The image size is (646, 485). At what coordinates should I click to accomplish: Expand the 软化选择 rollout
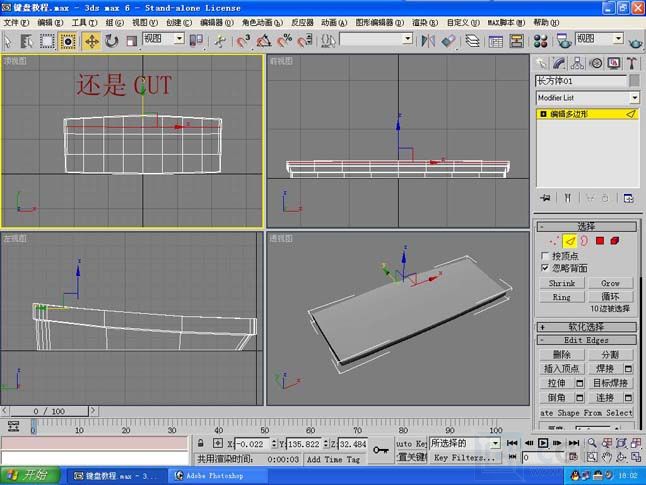587,326
